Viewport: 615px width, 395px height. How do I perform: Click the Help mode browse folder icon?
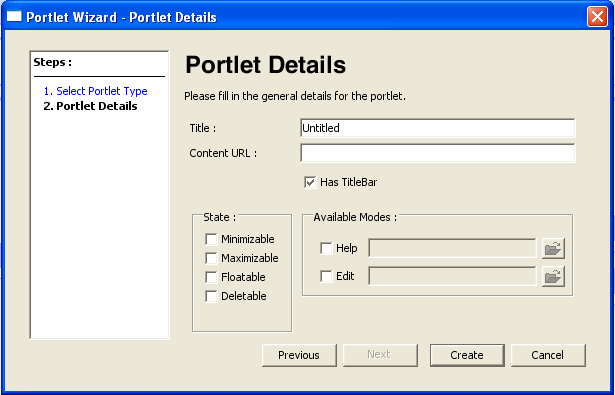(x=553, y=248)
